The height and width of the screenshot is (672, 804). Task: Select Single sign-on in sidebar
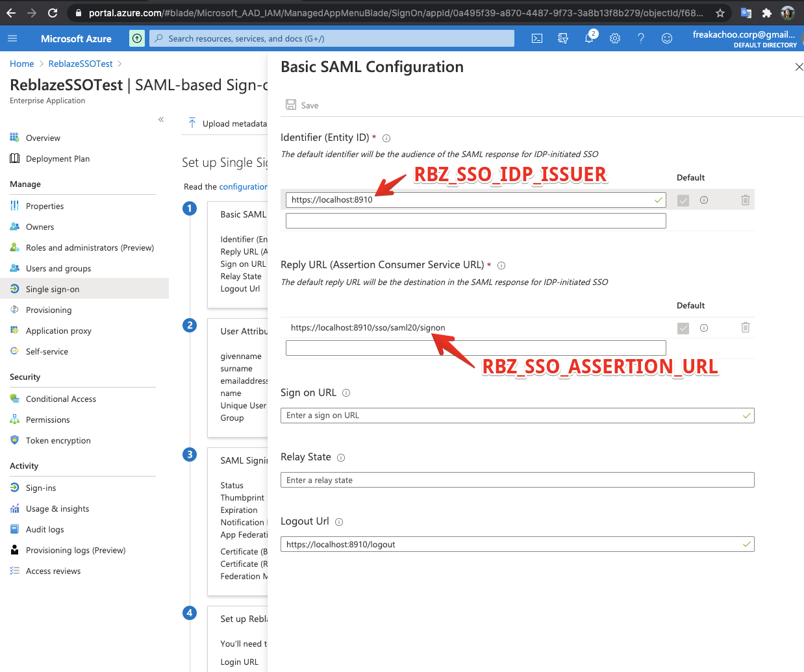[x=53, y=289]
